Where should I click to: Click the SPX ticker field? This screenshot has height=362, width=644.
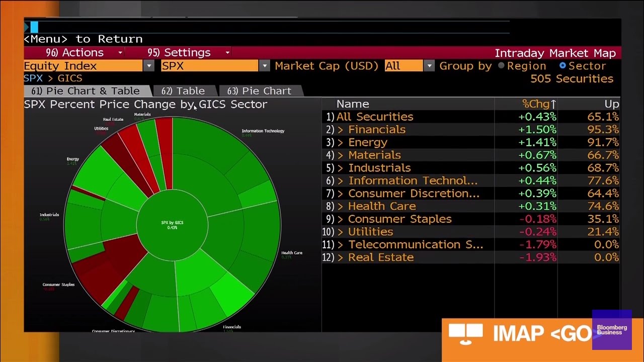point(210,66)
